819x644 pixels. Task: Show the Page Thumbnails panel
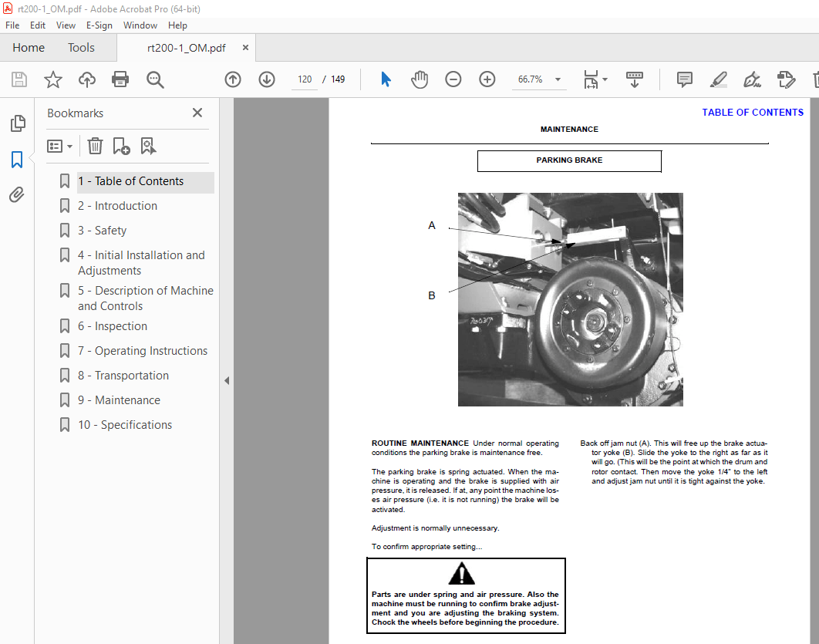(x=18, y=123)
